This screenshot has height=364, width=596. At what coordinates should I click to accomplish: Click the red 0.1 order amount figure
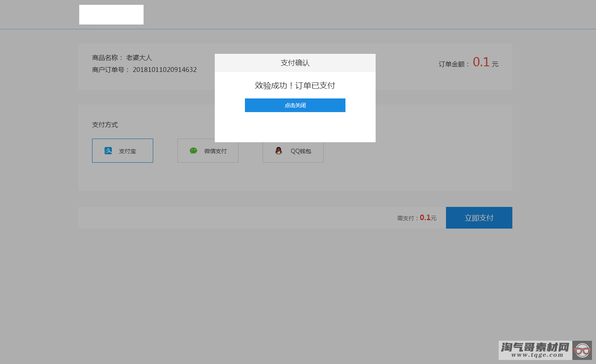pos(481,62)
